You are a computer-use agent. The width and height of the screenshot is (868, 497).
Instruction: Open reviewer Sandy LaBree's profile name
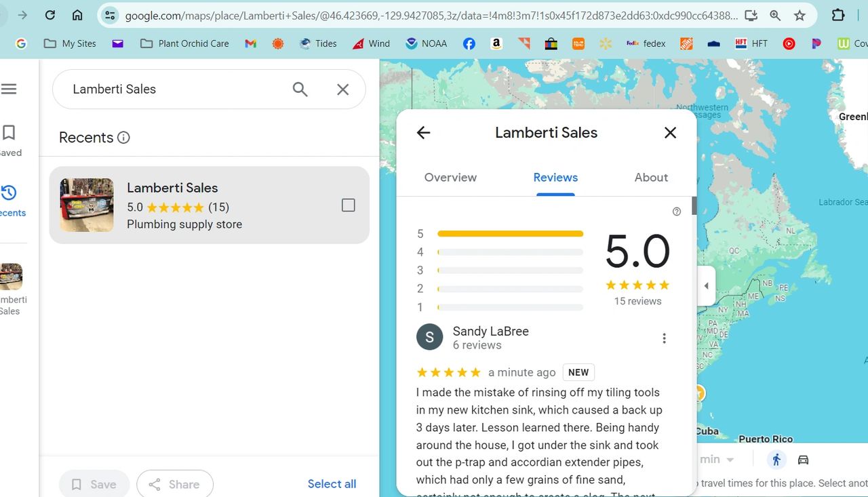[x=490, y=332]
